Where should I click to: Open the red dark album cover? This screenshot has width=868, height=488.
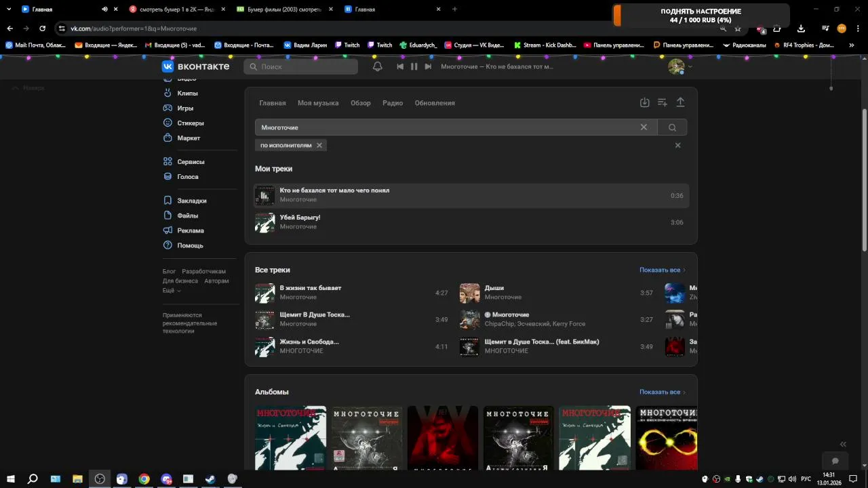(x=442, y=438)
